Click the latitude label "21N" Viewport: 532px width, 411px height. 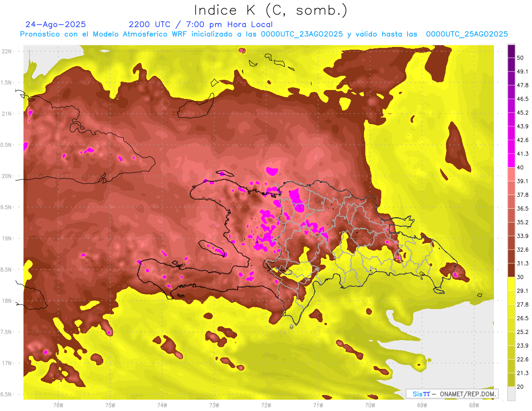coord(7,114)
